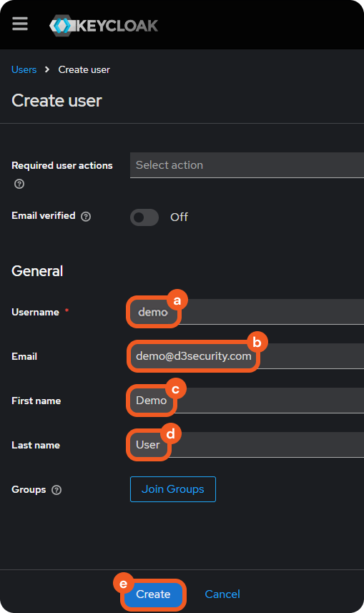Click the orange annotation marker a
Screen dimensions: 364x613
(x=177, y=300)
